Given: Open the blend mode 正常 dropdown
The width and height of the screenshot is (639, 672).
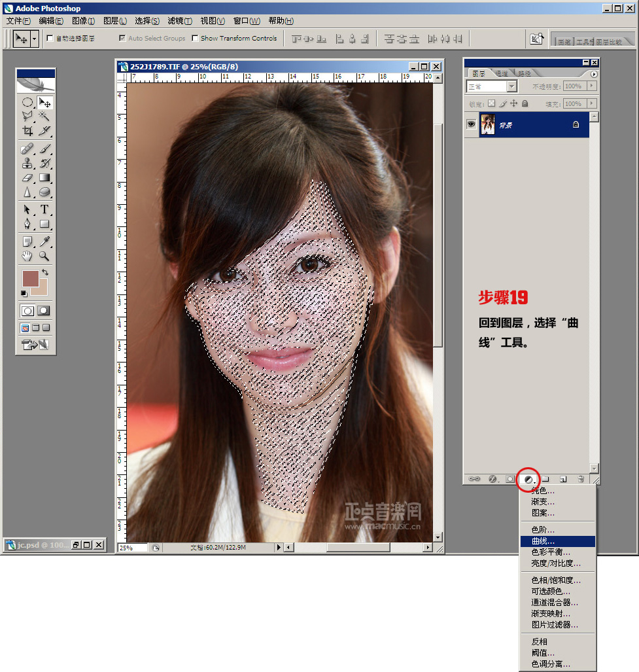Looking at the screenshot, I should point(491,86).
